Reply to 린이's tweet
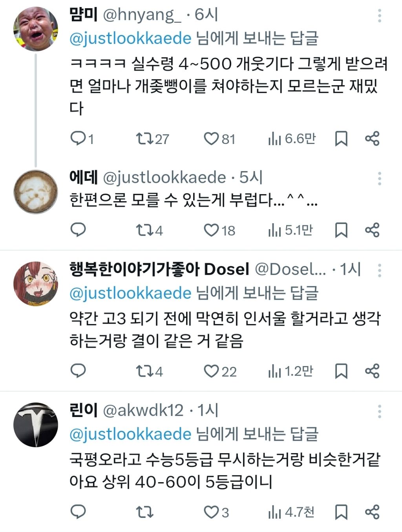 (78, 512)
